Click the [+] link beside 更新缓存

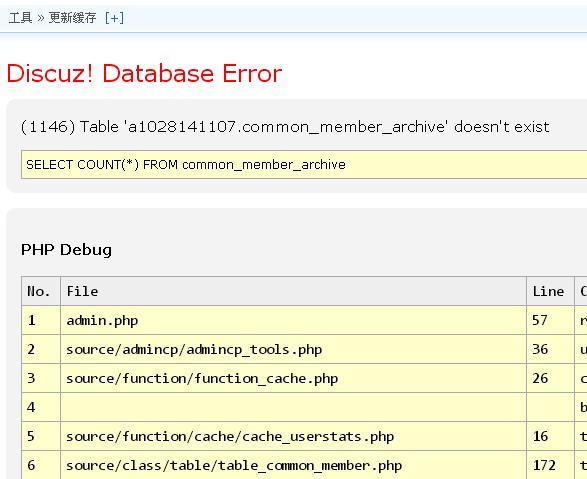[x=114, y=18]
